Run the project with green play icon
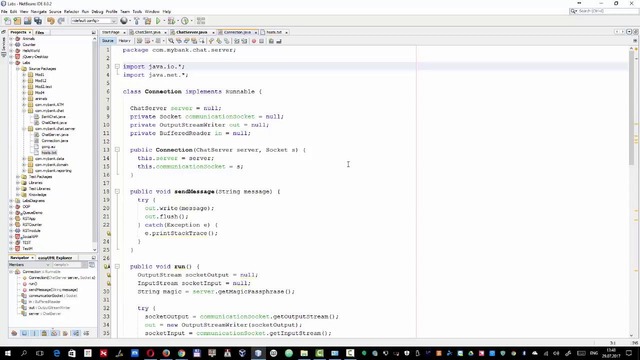This screenshot has width=640, height=360. (x=158, y=21)
